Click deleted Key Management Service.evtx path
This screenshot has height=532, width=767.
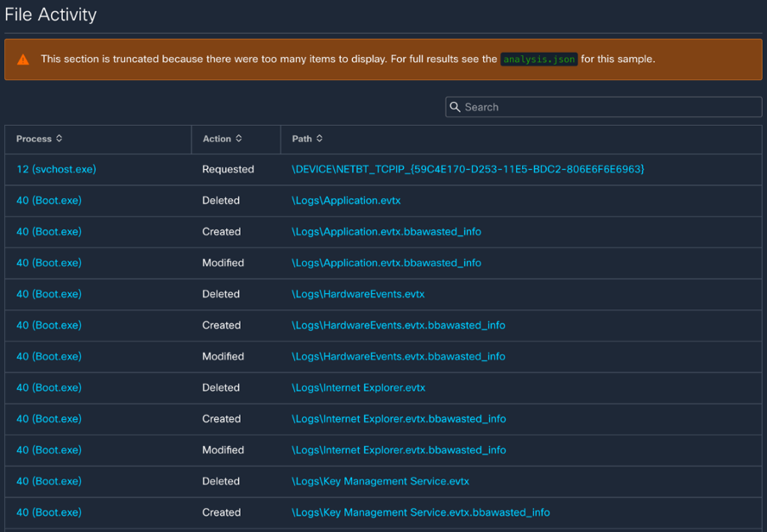(380, 481)
